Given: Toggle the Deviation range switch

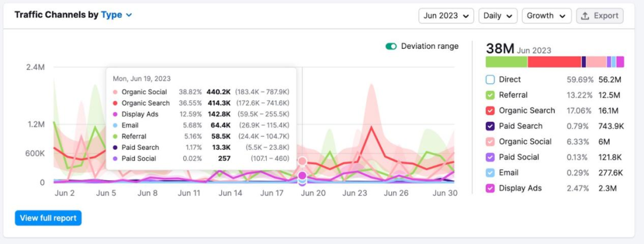Looking at the screenshot, I should click(391, 47).
